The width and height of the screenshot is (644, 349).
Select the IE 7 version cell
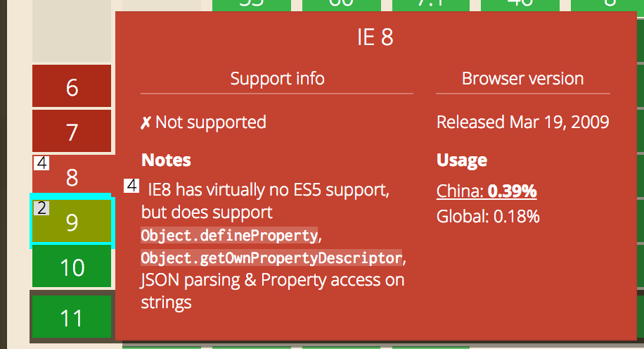pos(72,132)
